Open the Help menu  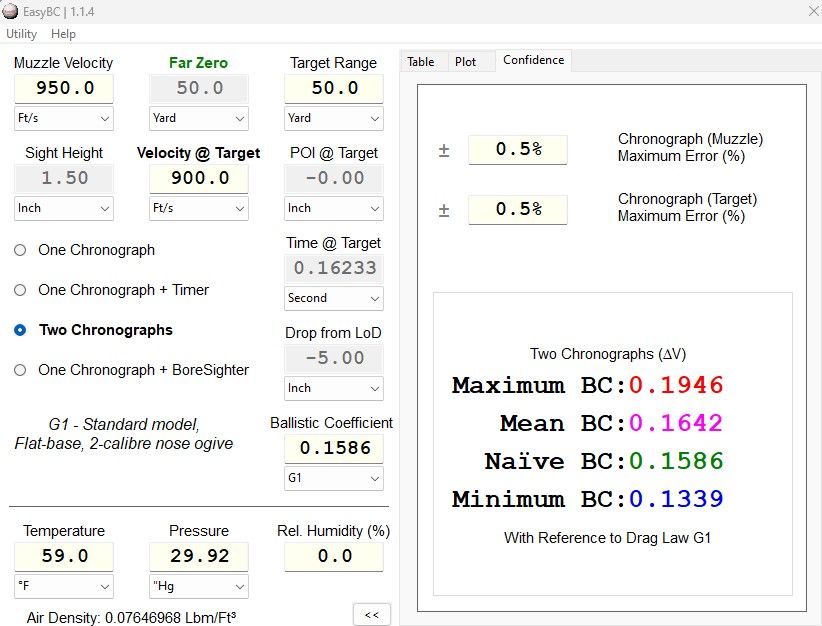(63, 34)
